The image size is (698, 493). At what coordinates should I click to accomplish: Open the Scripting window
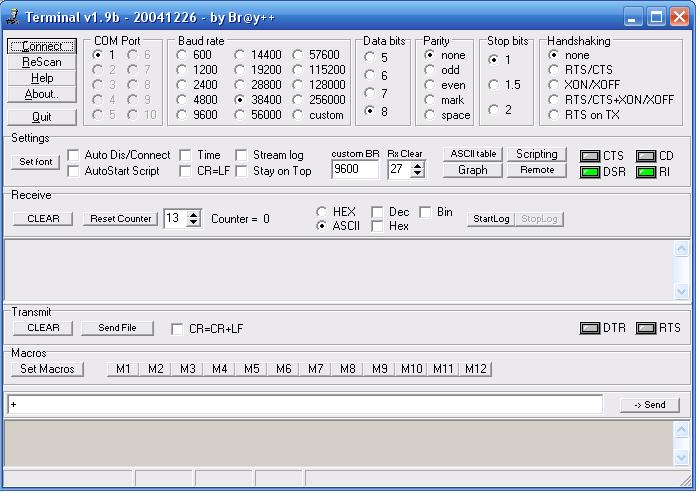pyautogui.click(x=537, y=154)
